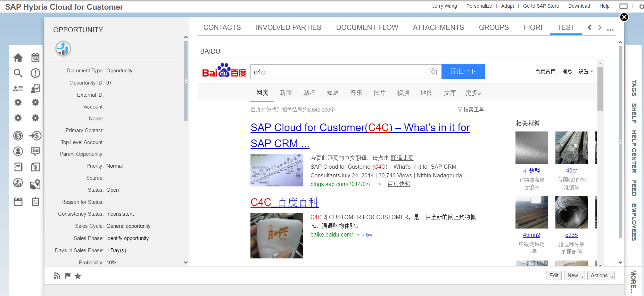Open the globe chart analysis icon

[x=18, y=183]
